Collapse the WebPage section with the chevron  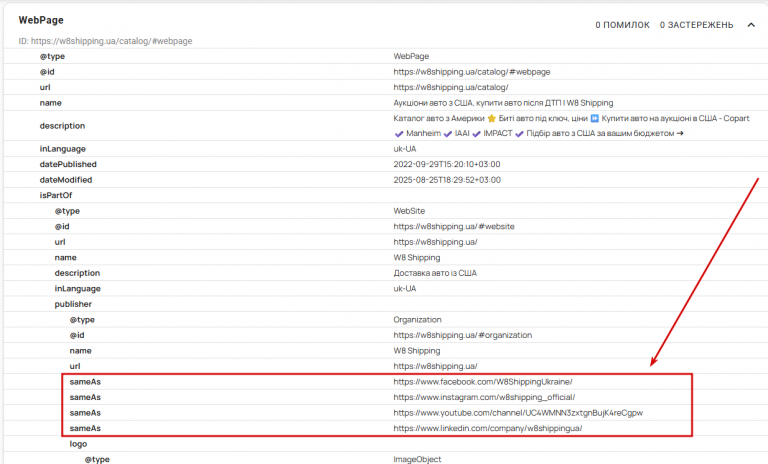pos(751,25)
